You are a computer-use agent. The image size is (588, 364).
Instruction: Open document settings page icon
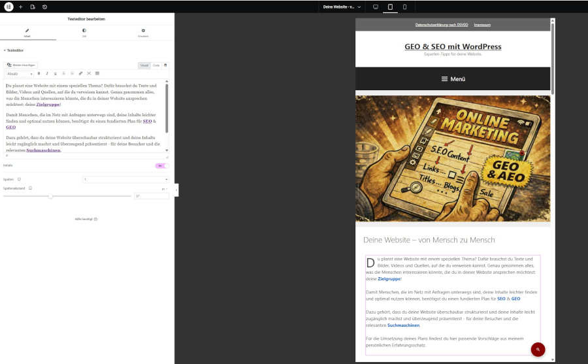coord(33,7)
